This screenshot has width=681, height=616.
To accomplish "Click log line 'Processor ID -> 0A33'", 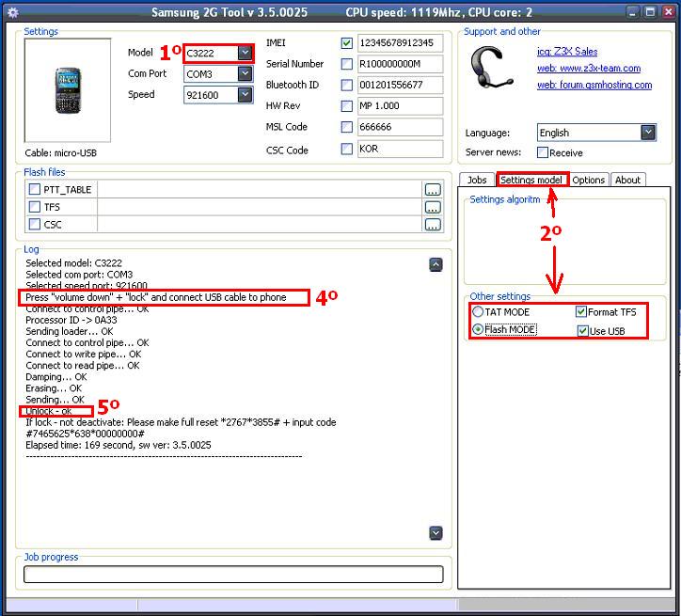I will tap(71, 320).
